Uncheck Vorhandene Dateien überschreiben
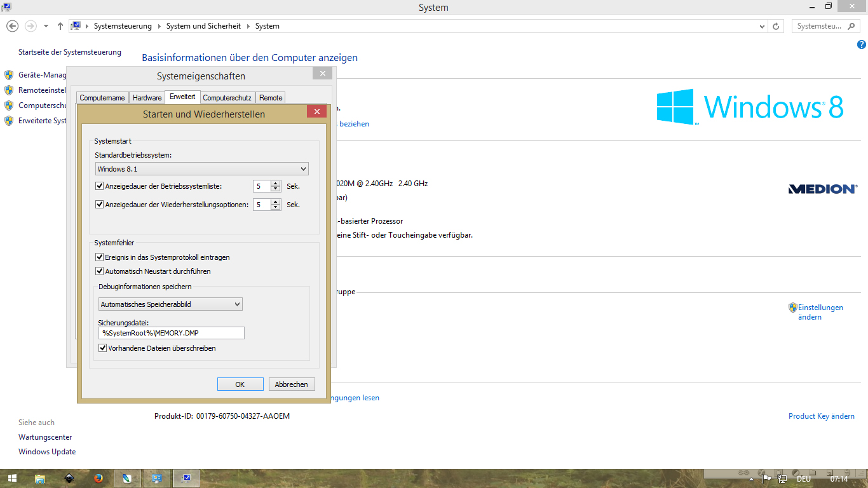 (x=103, y=348)
